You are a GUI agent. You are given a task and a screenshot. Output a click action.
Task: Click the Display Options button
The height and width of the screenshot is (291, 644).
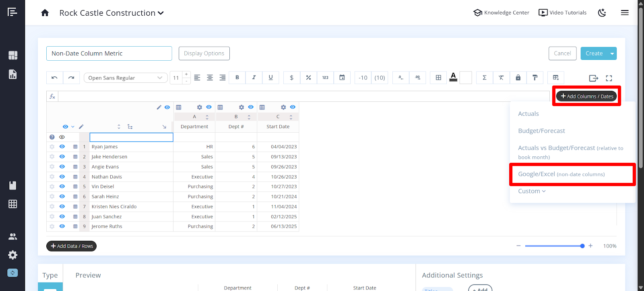(x=204, y=53)
